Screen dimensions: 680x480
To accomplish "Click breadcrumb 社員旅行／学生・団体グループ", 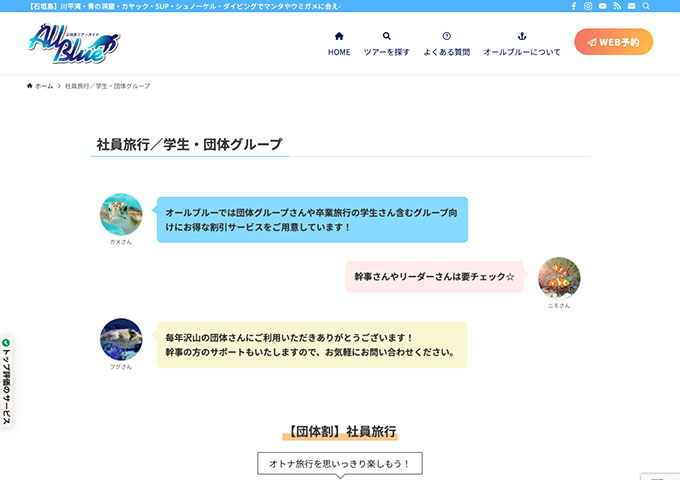I will tap(108, 86).
